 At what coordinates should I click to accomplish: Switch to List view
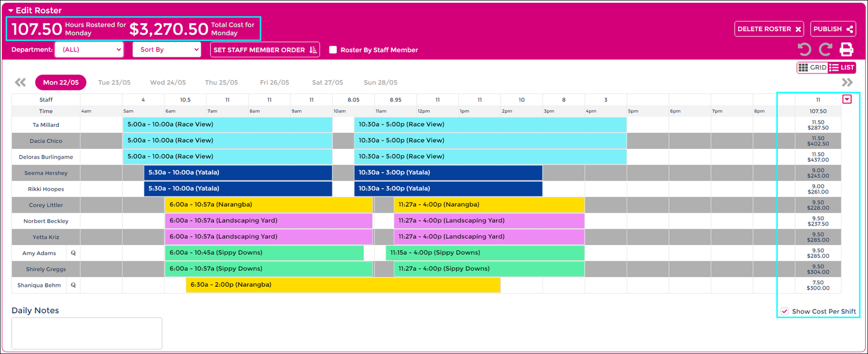tap(842, 68)
